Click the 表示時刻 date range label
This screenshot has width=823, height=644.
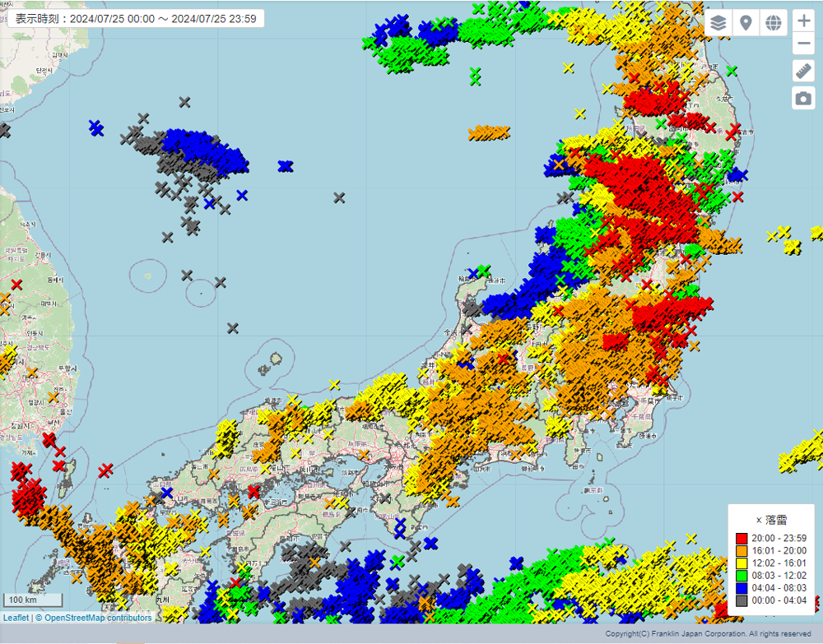[x=136, y=18]
